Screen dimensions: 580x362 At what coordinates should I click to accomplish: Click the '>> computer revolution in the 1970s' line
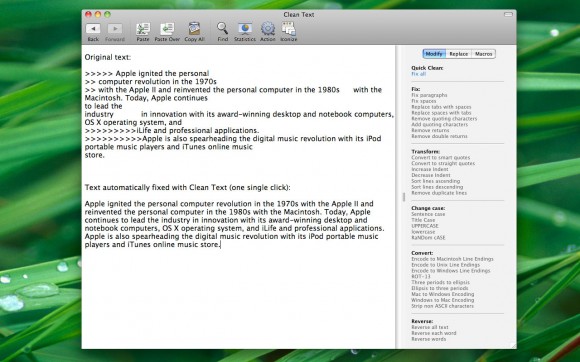click(151, 82)
